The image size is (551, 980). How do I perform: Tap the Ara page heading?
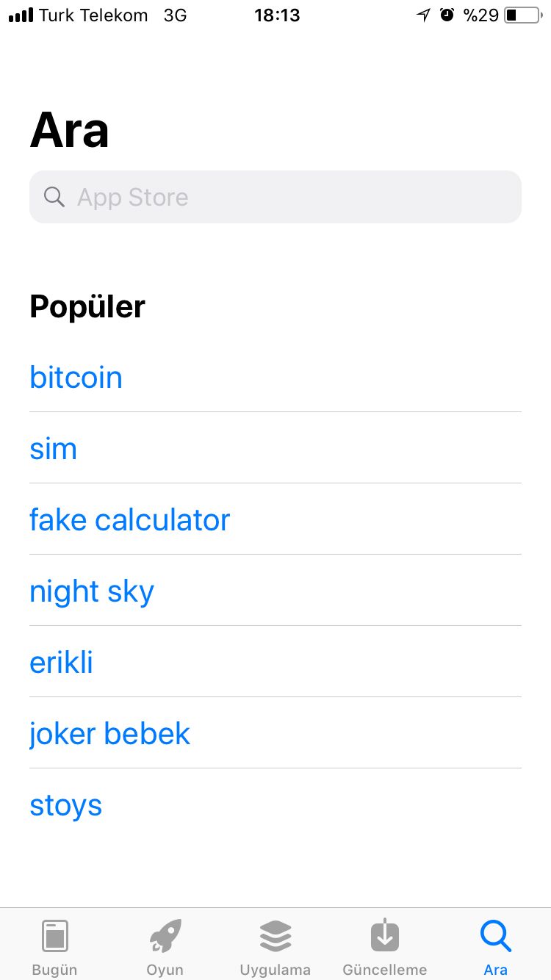click(69, 131)
